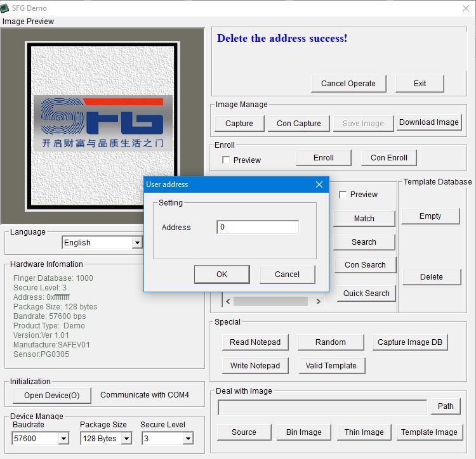Click the Thin Image button

point(364,432)
